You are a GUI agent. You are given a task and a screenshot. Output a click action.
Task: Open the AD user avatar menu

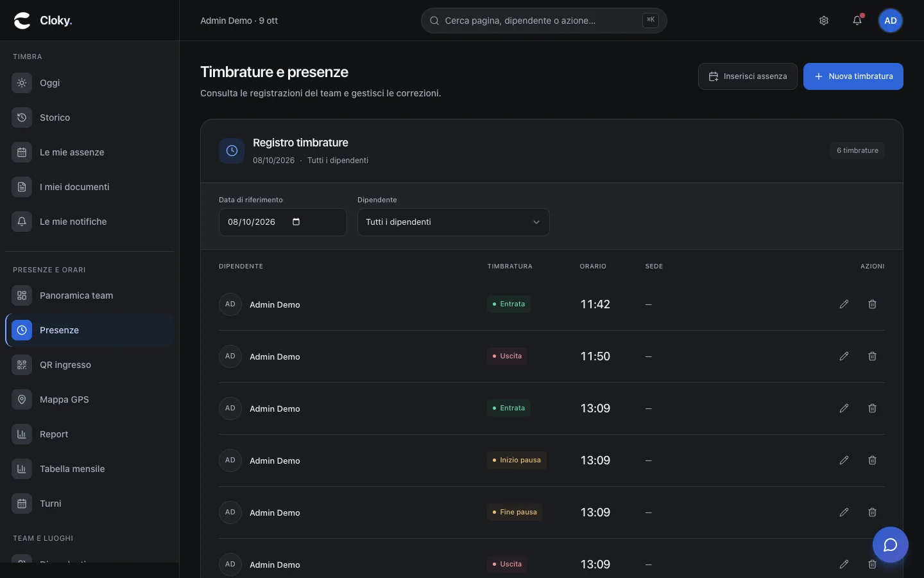point(891,21)
